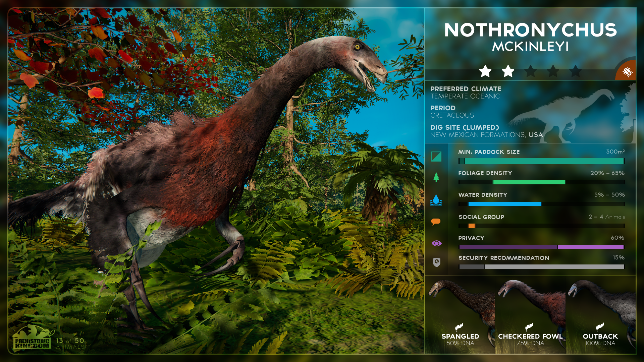Click the Water Density label
Viewport: 644px width, 362px height.
pyautogui.click(x=483, y=195)
